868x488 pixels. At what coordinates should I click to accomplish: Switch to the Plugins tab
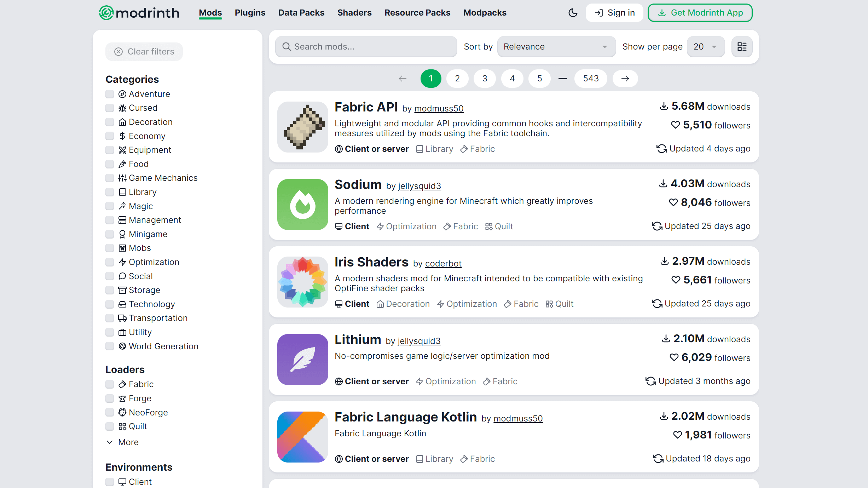pos(249,12)
